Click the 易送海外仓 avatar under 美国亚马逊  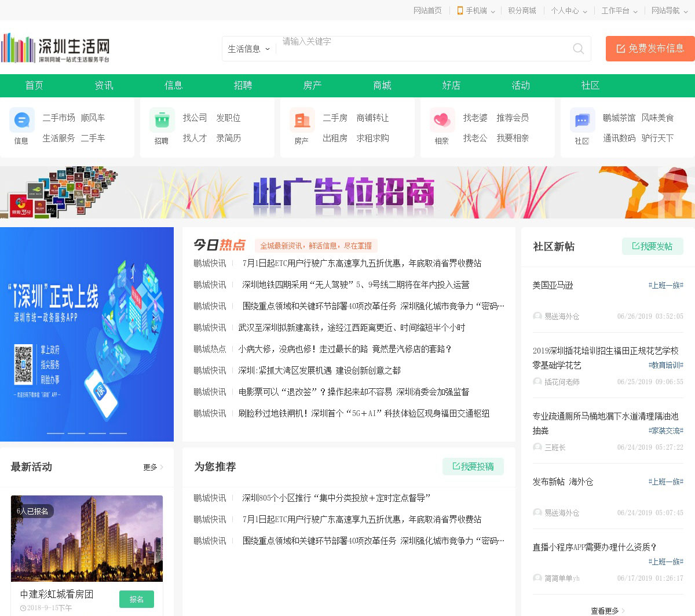coord(537,316)
